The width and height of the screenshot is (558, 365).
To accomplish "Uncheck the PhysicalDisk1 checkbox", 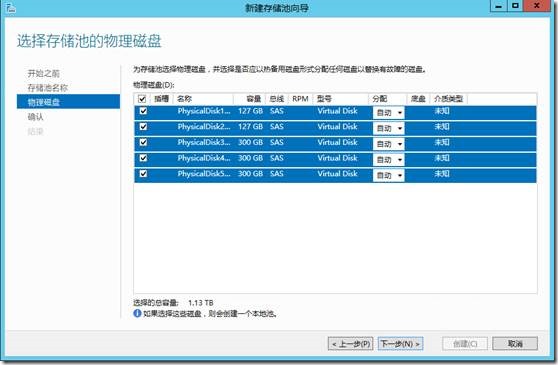I will point(143,111).
